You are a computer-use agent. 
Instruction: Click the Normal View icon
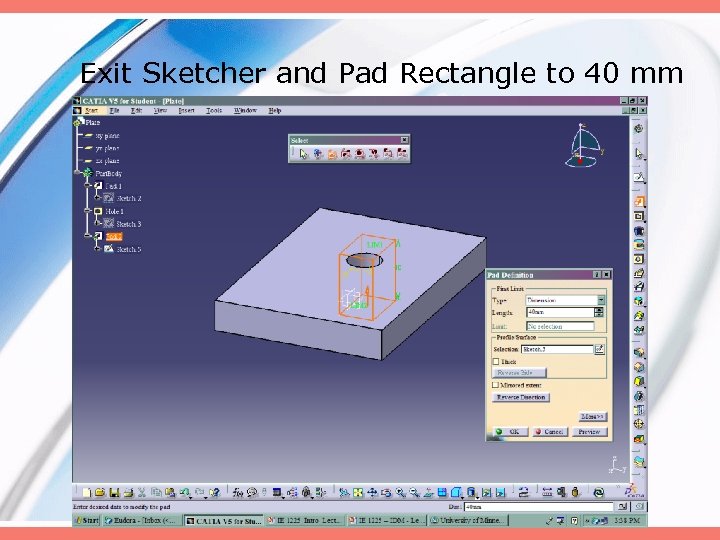(x=428, y=493)
